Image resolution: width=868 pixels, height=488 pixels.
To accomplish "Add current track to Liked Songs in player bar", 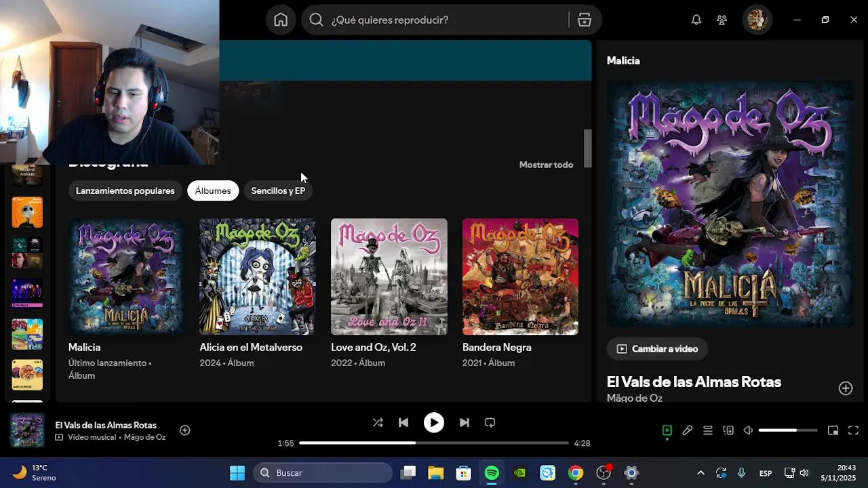I will pyautogui.click(x=184, y=430).
